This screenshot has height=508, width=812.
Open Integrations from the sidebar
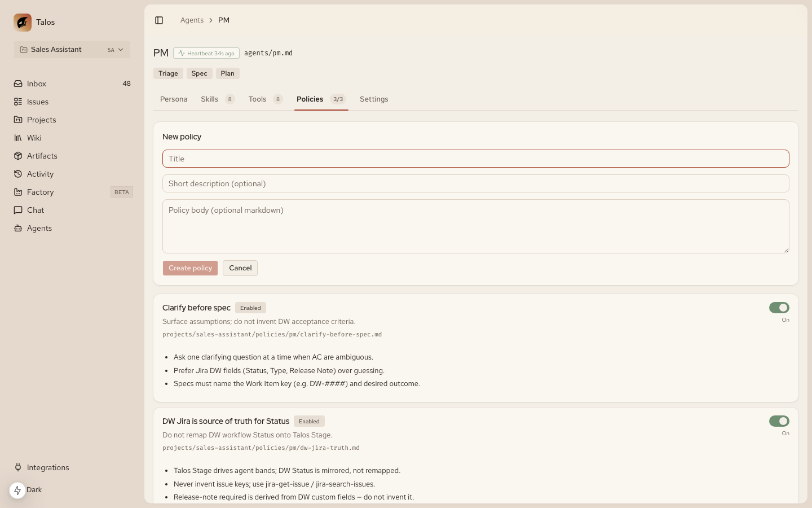(x=72, y=467)
